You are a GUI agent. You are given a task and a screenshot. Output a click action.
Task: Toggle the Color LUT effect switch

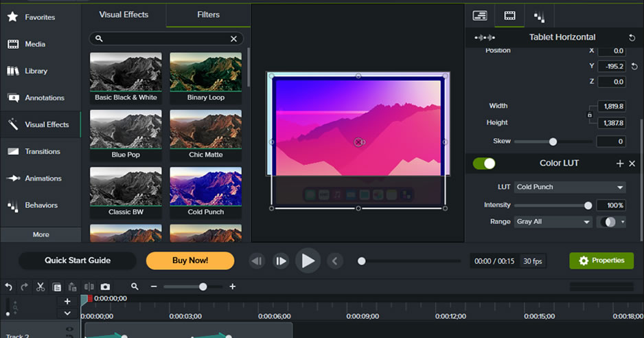[484, 164]
